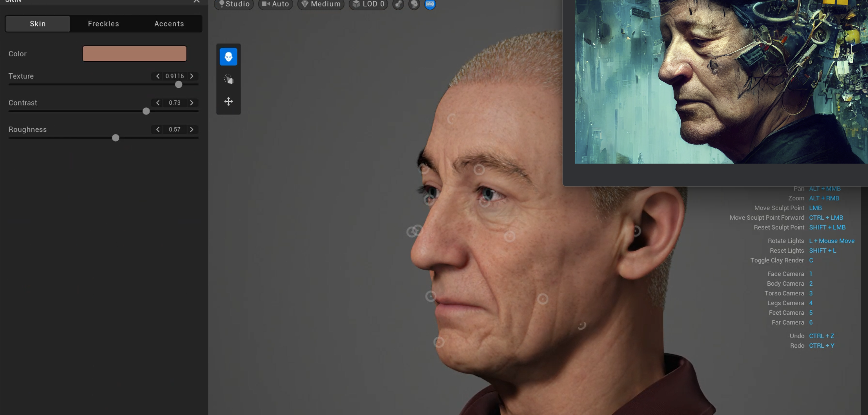
Task: Click the bone/skeleton toolbar icon
Action: pyautogui.click(x=398, y=4)
